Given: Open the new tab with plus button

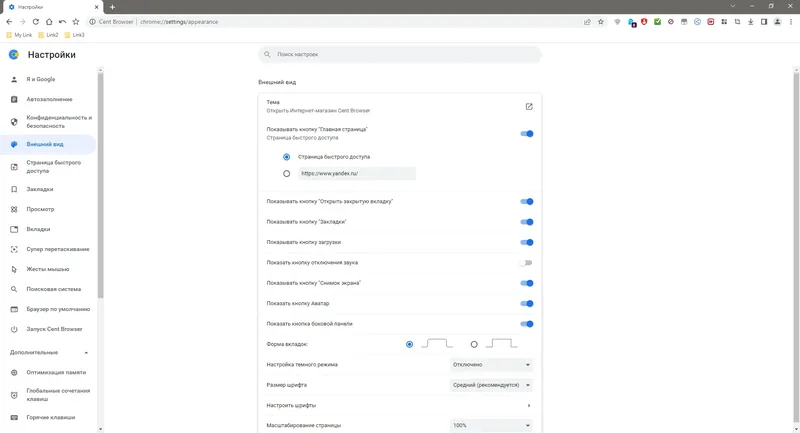Looking at the screenshot, I should [112, 7].
